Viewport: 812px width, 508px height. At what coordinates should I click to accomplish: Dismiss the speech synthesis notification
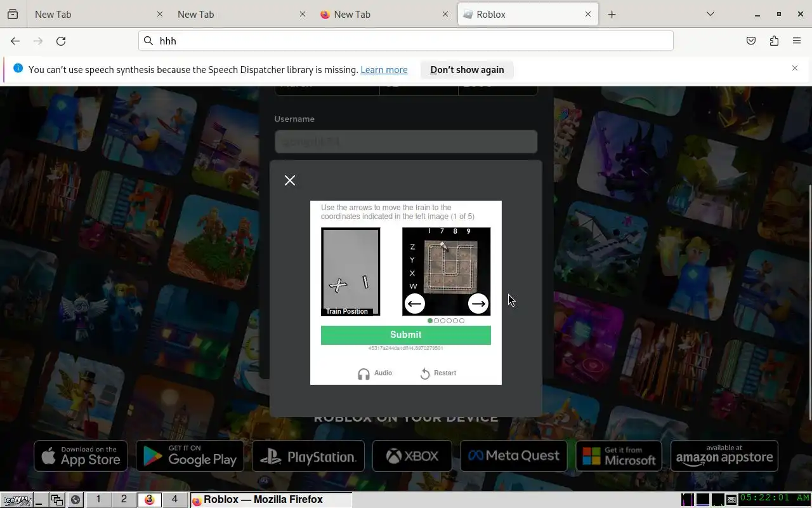point(794,68)
